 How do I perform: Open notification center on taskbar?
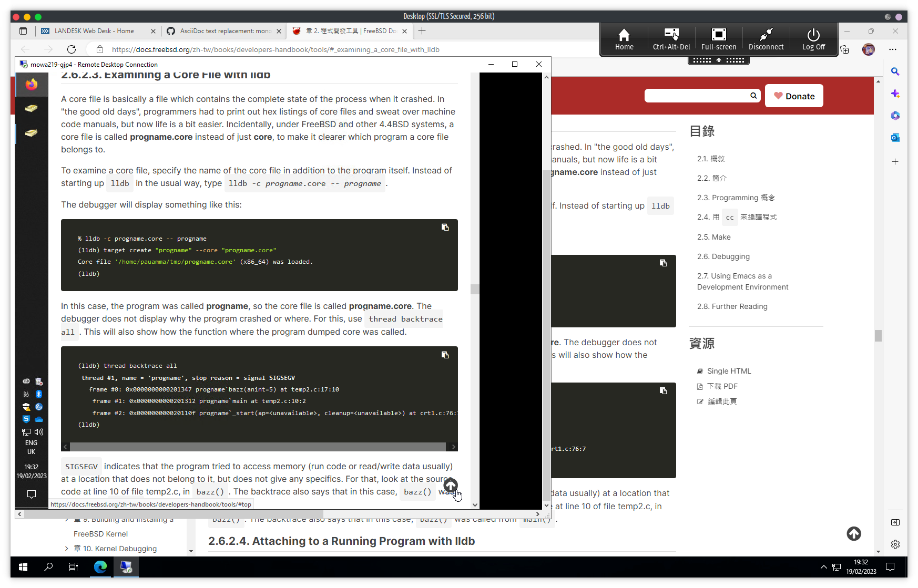890,567
